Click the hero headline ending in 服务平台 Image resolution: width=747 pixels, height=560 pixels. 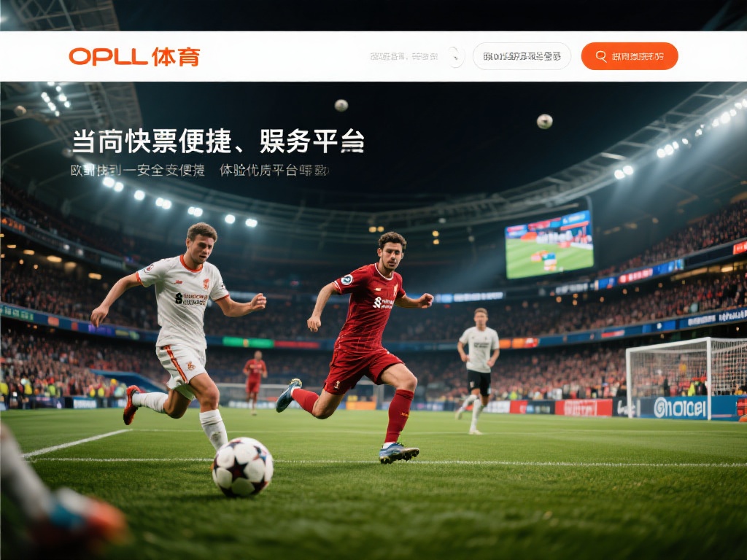click(x=218, y=141)
